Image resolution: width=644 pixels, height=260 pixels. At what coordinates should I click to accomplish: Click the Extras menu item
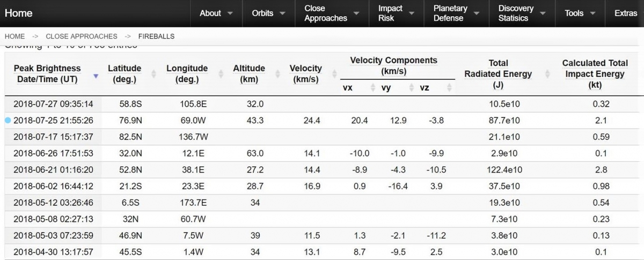pos(625,13)
